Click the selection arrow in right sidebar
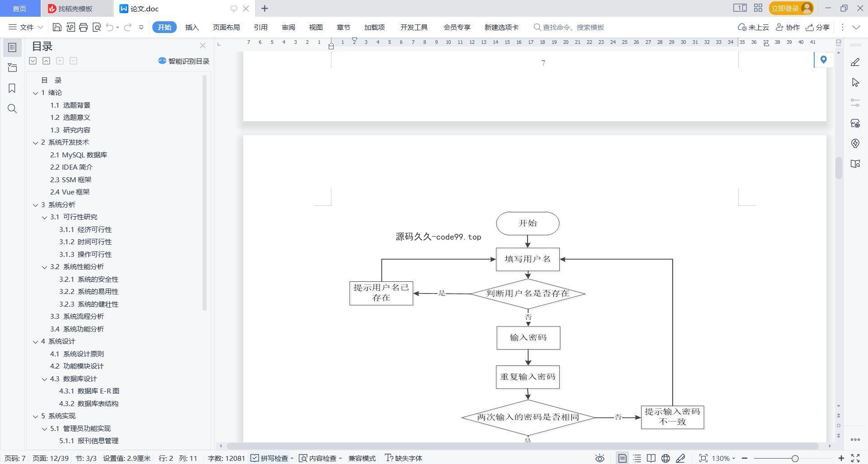868x464 pixels. coord(855,82)
